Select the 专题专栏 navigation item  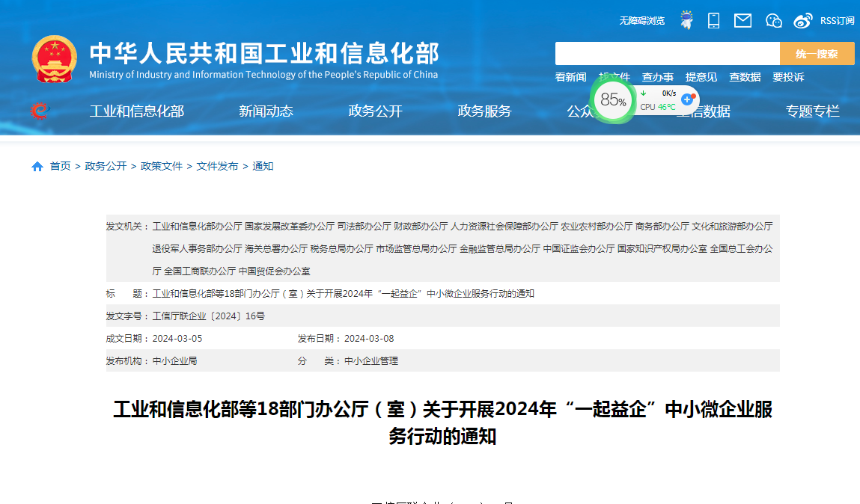point(812,111)
